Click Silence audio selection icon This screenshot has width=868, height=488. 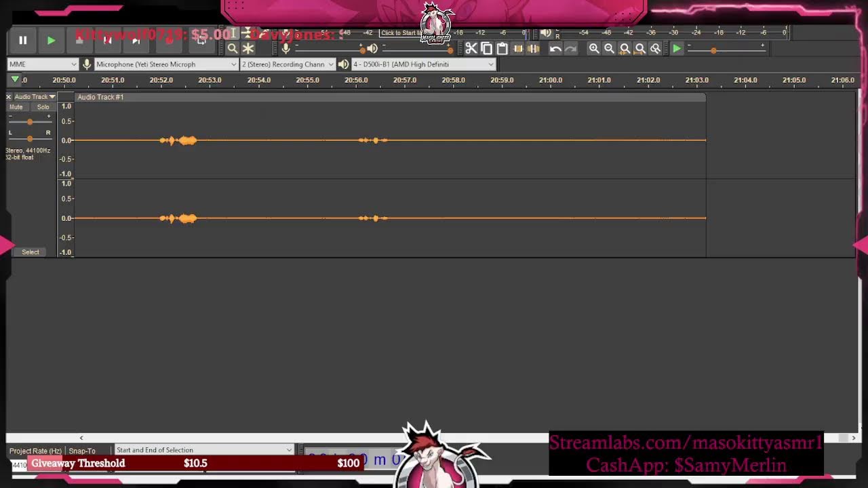point(534,48)
